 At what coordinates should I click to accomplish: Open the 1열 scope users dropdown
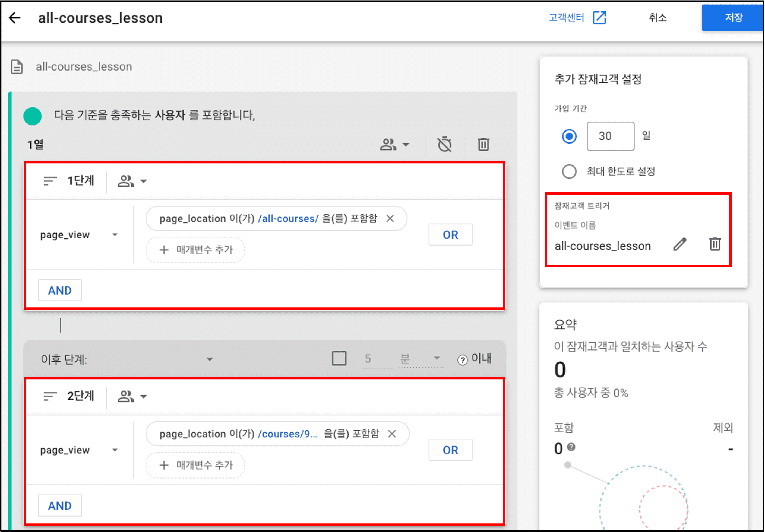[395, 145]
